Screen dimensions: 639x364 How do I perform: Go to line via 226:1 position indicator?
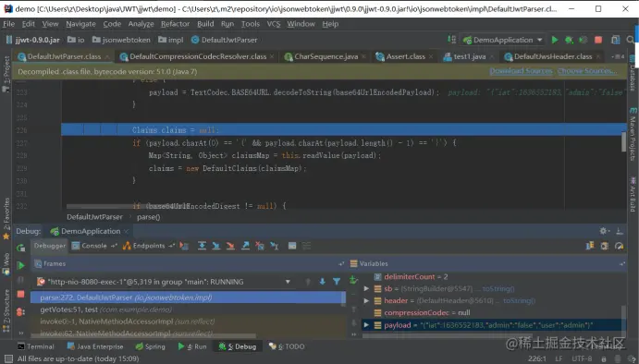click(x=537, y=358)
